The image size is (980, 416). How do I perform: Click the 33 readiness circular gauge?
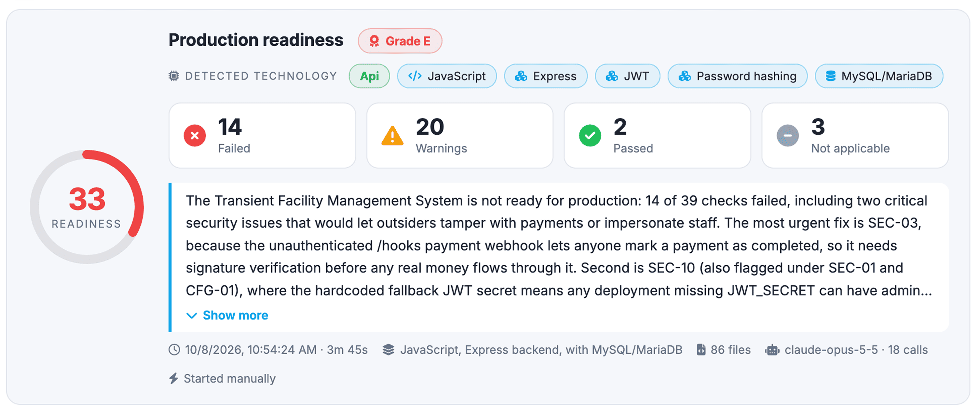point(87,207)
